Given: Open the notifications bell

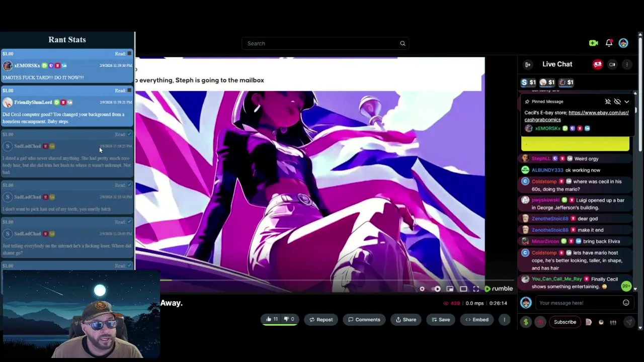Looking at the screenshot, I should [609, 43].
